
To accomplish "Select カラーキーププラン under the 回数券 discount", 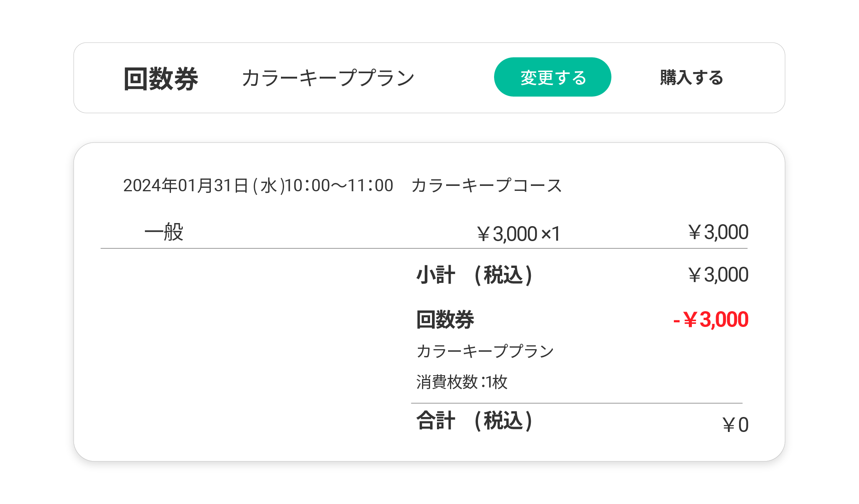I will pyautogui.click(x=485, y=351).
